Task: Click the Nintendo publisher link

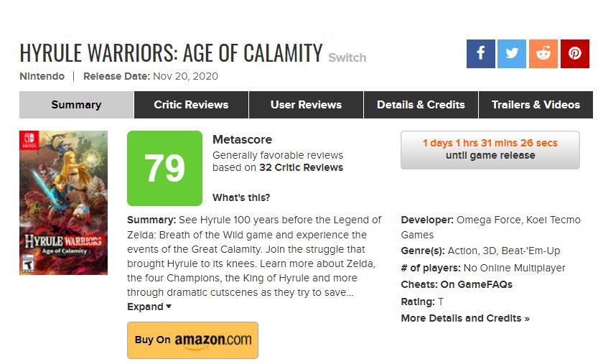Action: [x=42, y=76]
